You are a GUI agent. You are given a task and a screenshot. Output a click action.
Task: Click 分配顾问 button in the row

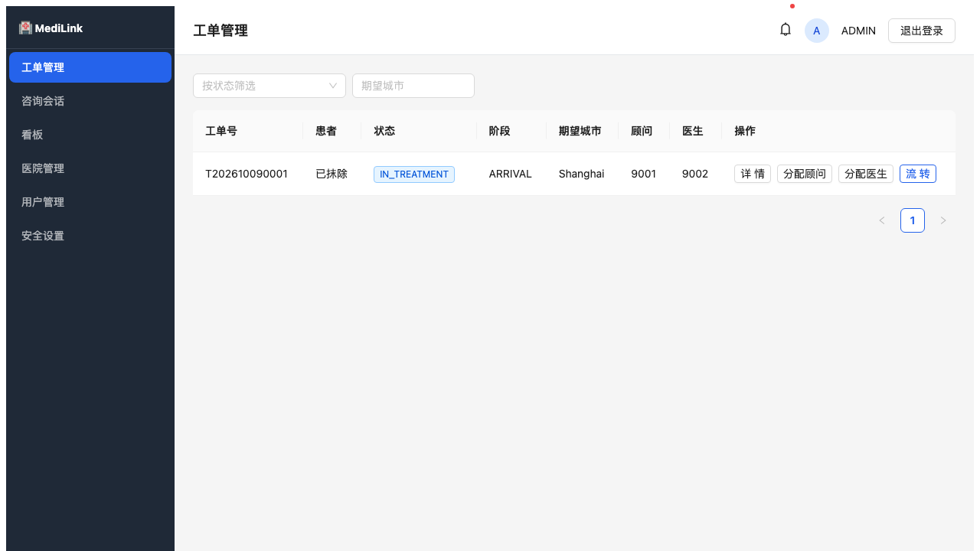[805, 174]
